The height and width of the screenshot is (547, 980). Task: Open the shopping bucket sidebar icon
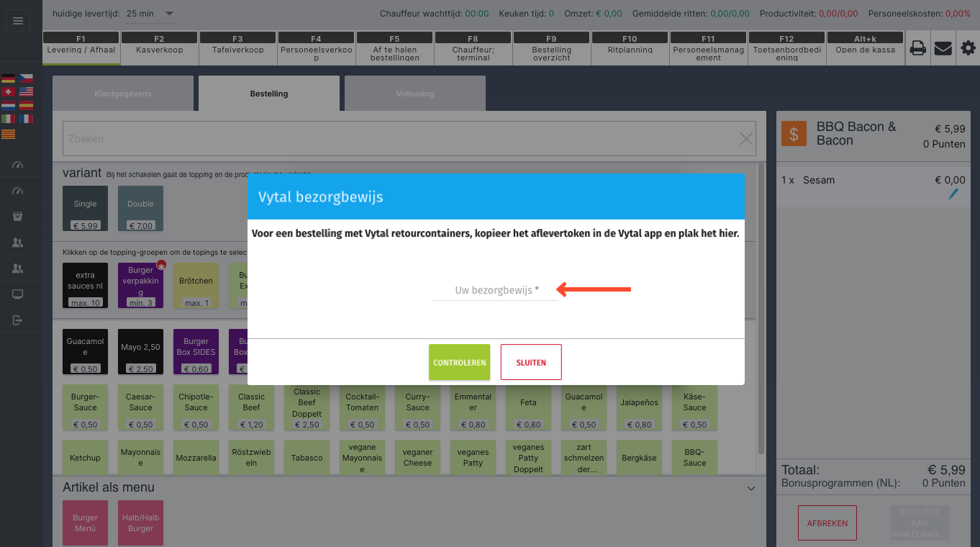18,217
